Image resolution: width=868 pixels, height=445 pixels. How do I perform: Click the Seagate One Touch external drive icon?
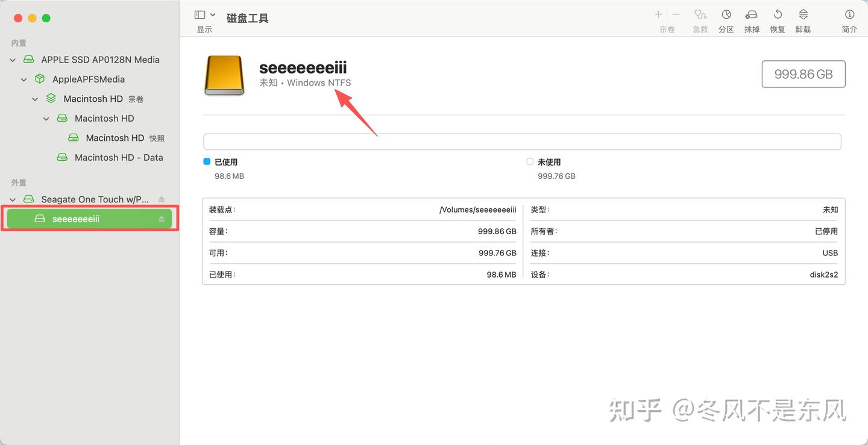pyautogui.click(x=28, y=199)
